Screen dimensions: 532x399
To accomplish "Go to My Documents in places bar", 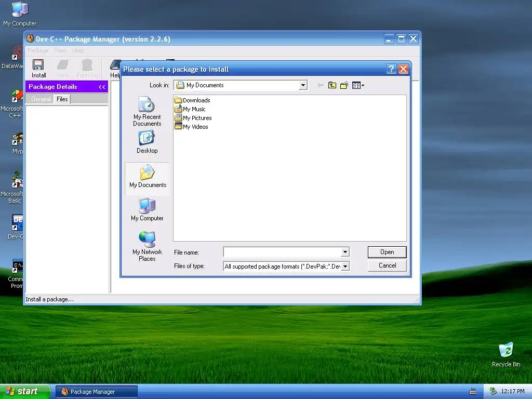I will tap(147, 178).
